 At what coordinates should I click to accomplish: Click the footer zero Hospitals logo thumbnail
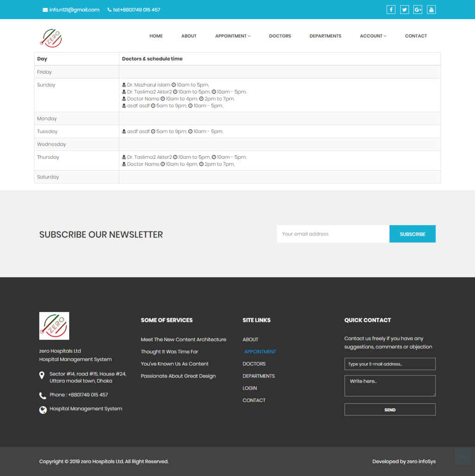coord(54,326)
